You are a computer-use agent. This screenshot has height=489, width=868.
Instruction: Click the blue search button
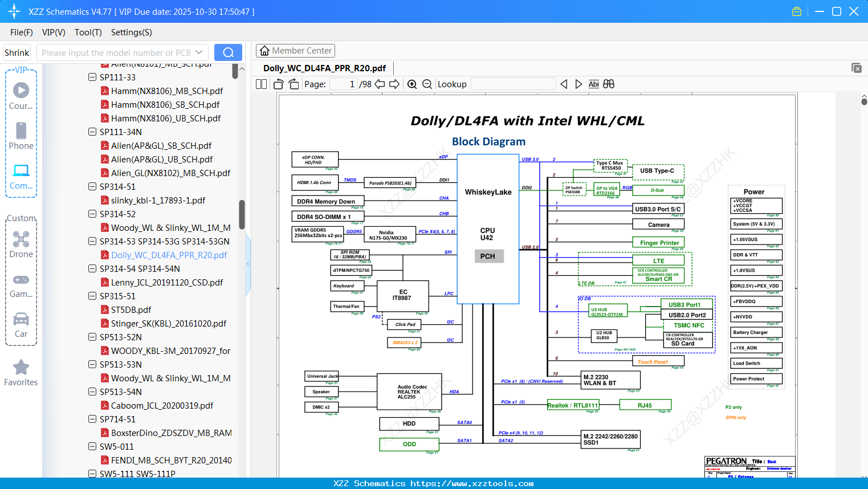pos(228,52)
